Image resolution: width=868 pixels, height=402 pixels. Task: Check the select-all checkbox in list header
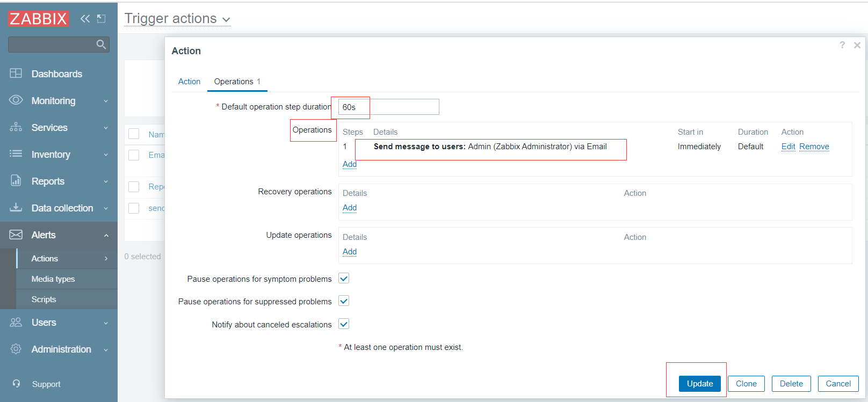pyautogui.click(x=134, y=134)
